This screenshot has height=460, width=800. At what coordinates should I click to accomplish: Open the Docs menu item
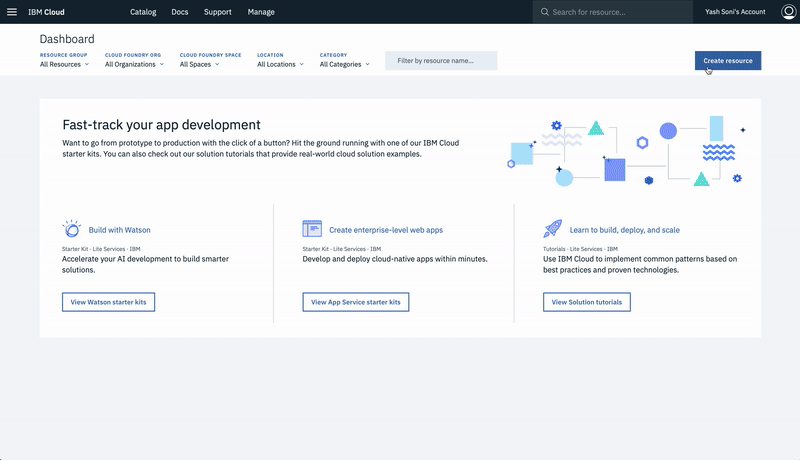[180, 12]
